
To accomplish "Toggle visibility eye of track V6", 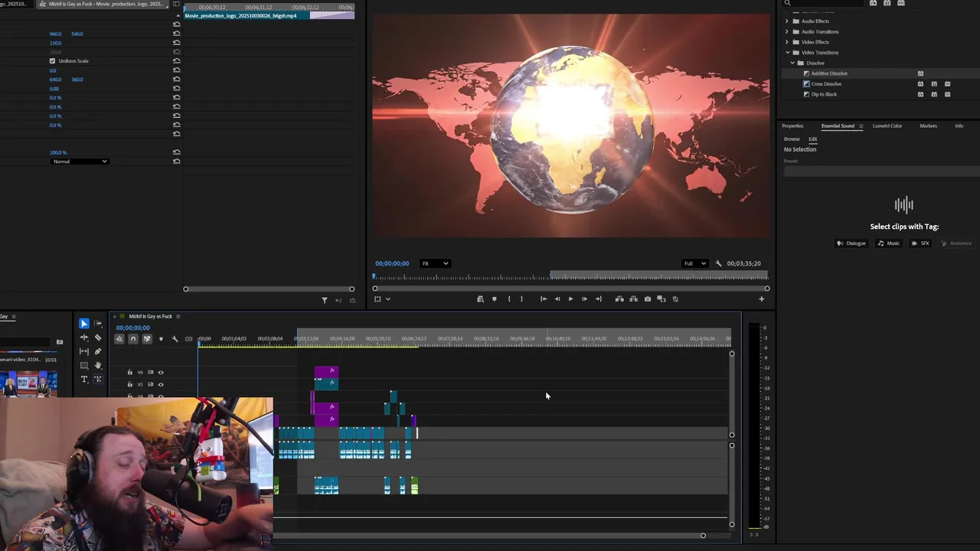I will 161,373.
